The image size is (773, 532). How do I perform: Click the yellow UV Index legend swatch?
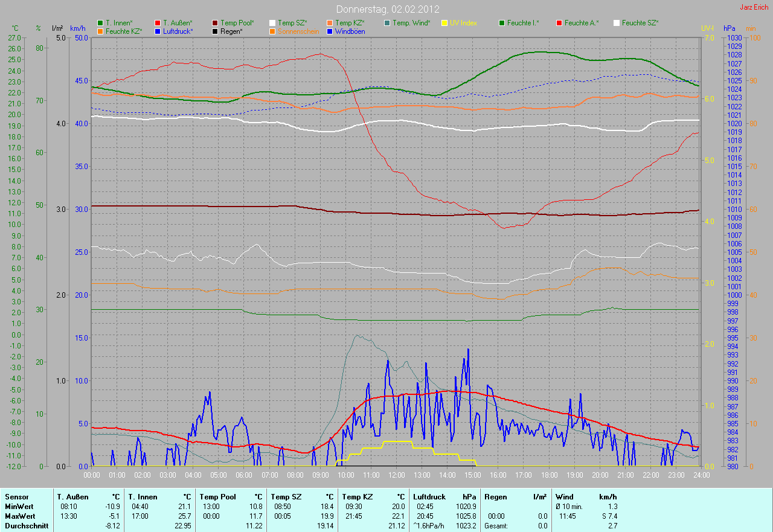pos(444,23)
